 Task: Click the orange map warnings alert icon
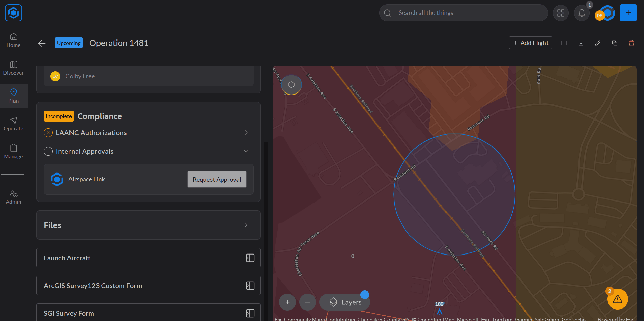click(617, 299)
